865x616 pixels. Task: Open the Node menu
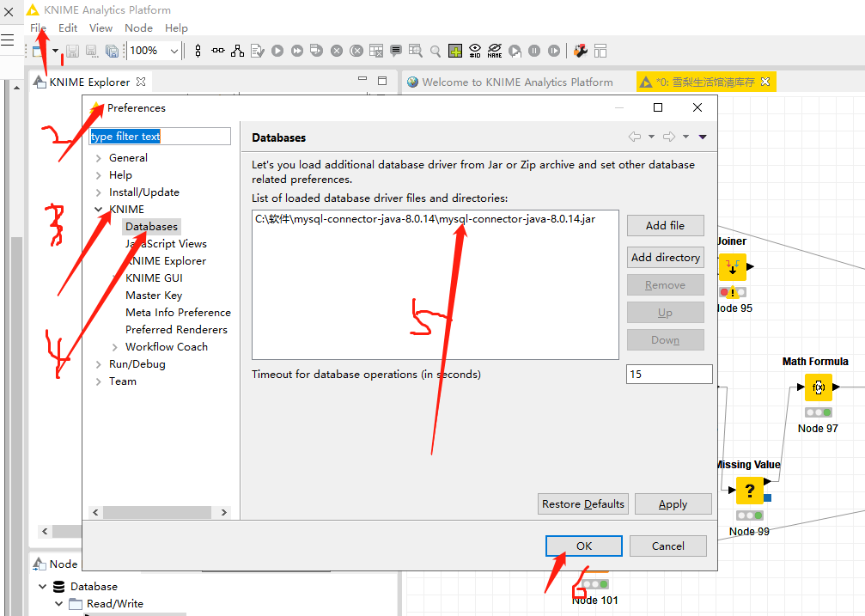pos(138,28)
